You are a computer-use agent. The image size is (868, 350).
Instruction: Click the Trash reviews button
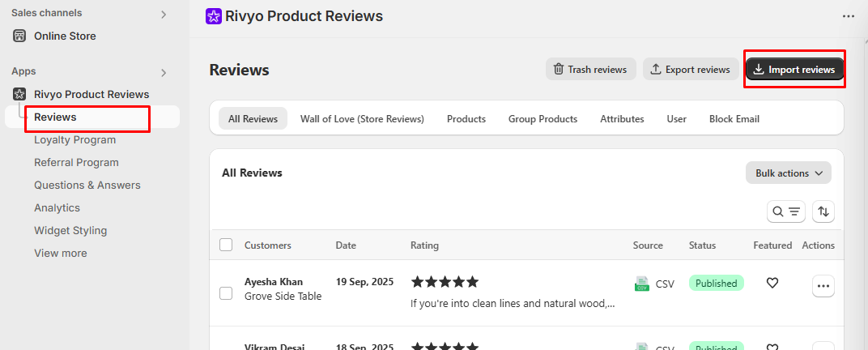590,69
